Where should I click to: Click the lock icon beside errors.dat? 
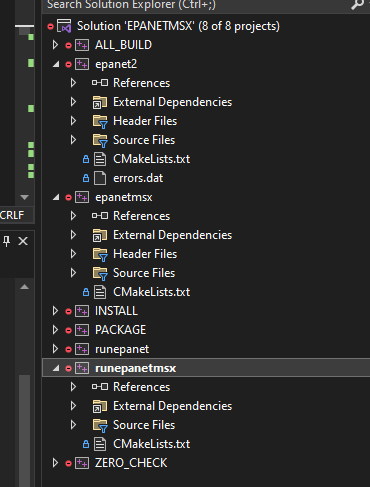86,178
